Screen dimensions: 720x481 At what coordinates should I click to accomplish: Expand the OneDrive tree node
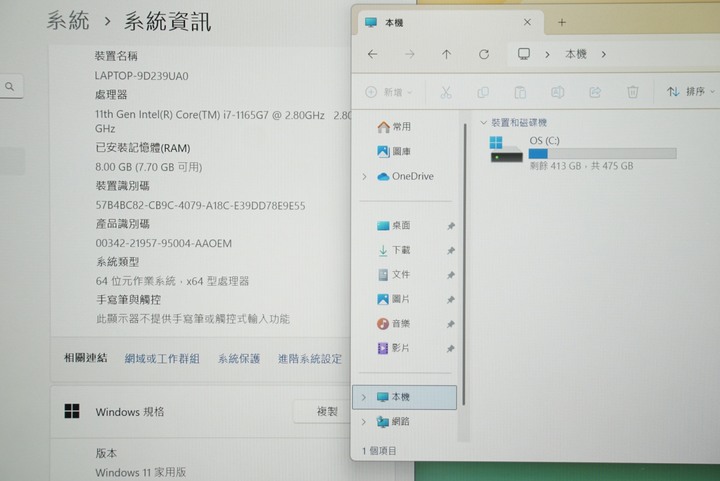[x=365, y=177]
